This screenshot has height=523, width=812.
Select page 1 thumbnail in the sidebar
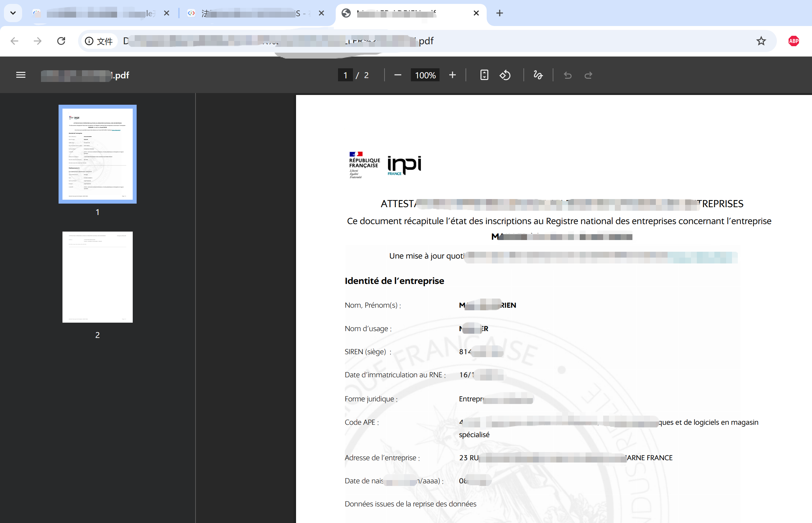98,154
